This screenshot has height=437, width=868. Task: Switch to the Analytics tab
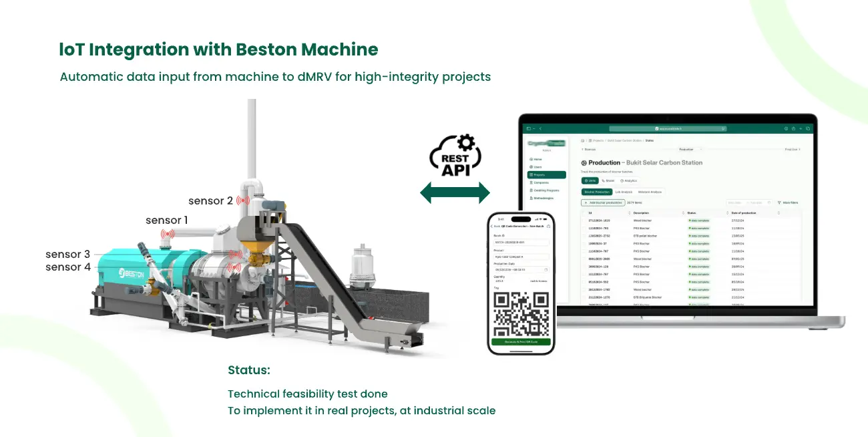[x=628, y=180]
